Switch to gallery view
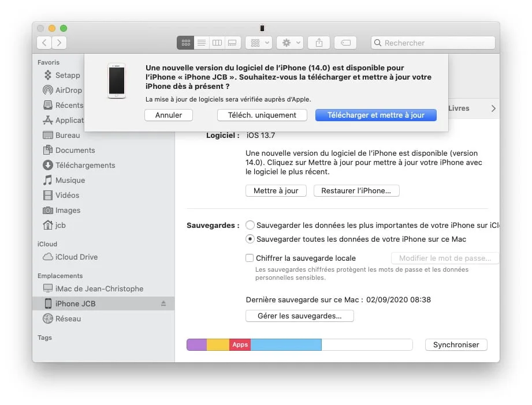 [x=232, y=43]
